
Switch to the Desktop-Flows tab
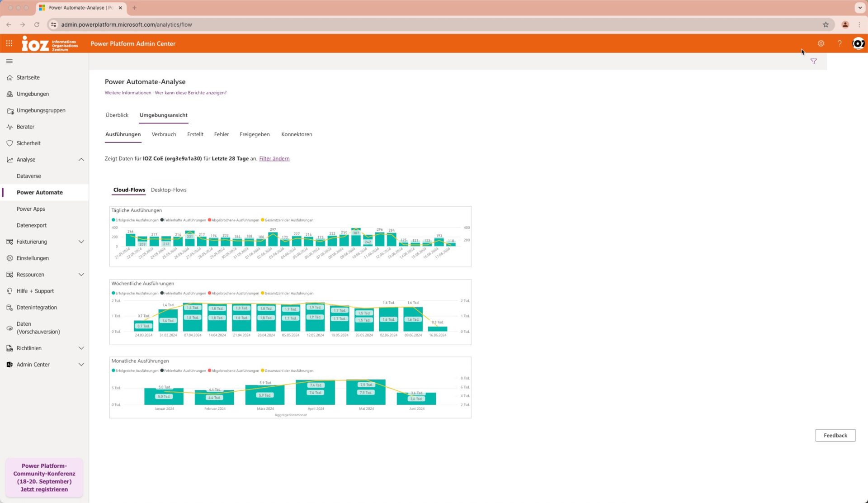click(x=169, y=190)
